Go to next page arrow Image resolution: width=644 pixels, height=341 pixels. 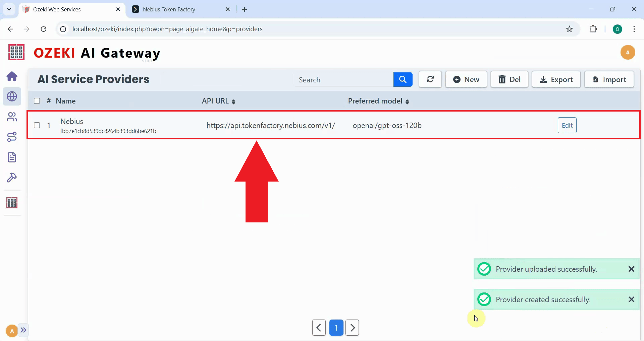tap(352, 328)
